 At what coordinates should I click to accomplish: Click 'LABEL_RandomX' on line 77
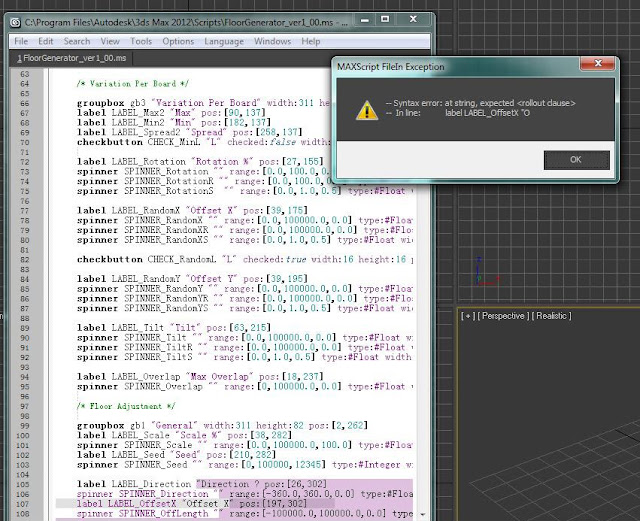click(x=146, y=211)
